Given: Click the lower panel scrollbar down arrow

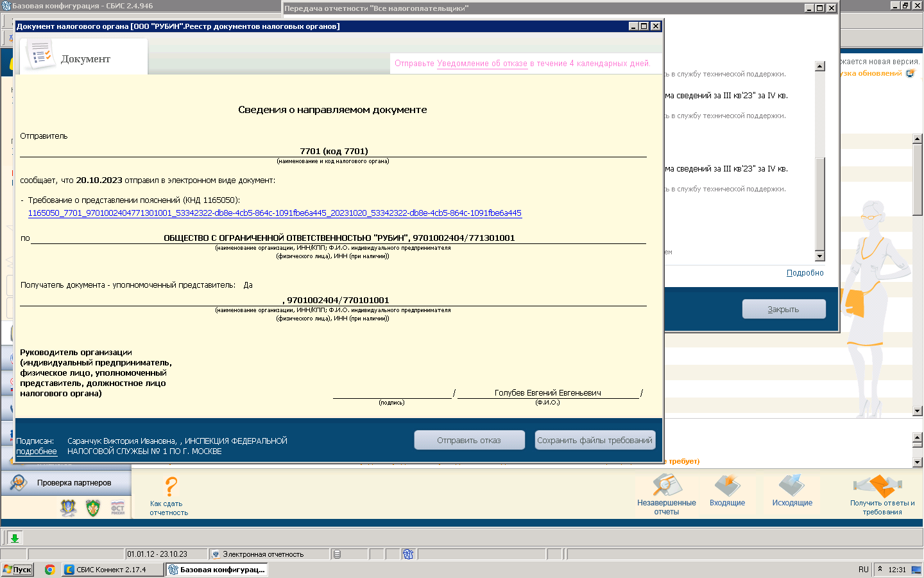Looking at the screenshot, I should [x=918, y=462].
